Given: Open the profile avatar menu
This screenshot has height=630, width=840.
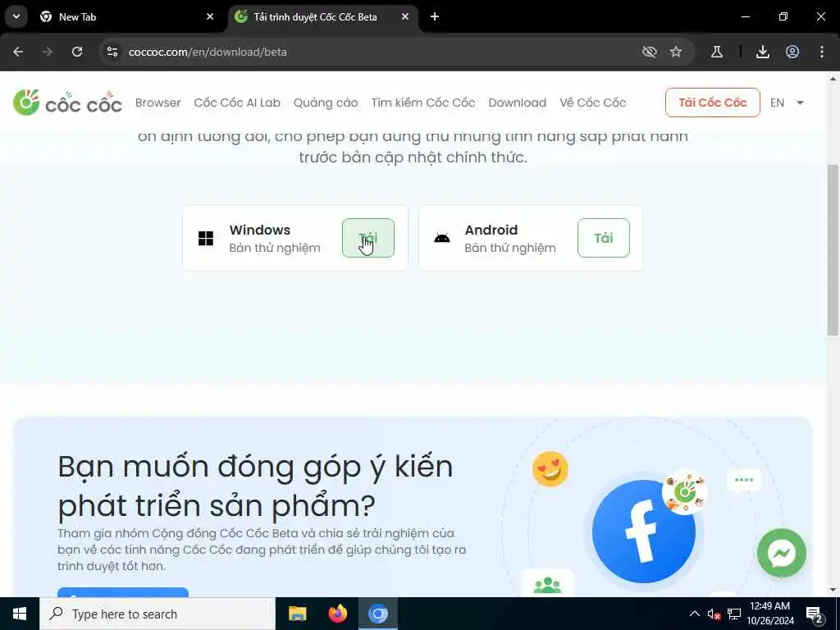Looking at the screenshot, I should click(x=792, y=52).
